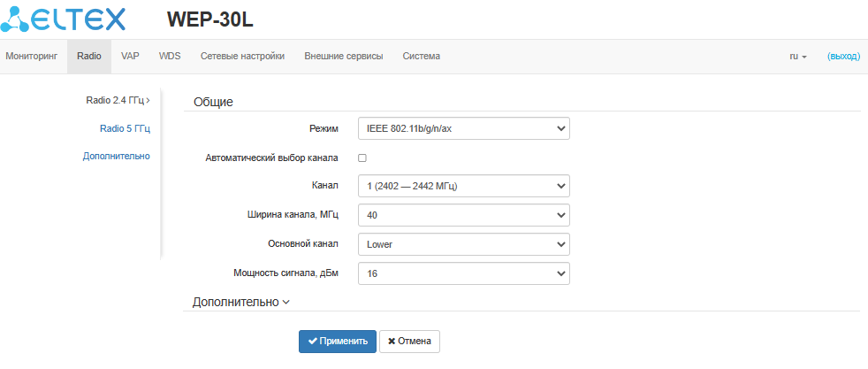The image size is (868, 369).
Task: Open the Основной канал dropdown
Action: (x=463, y=244)
